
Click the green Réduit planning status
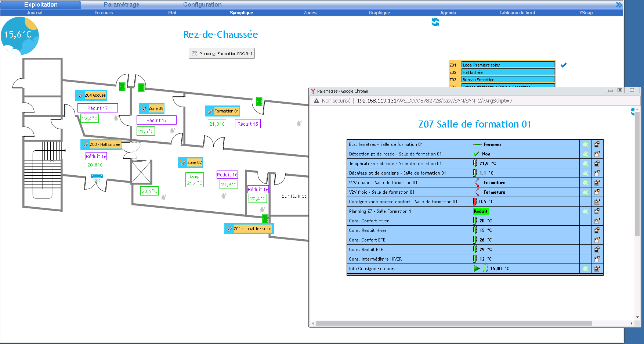[481, 211]
